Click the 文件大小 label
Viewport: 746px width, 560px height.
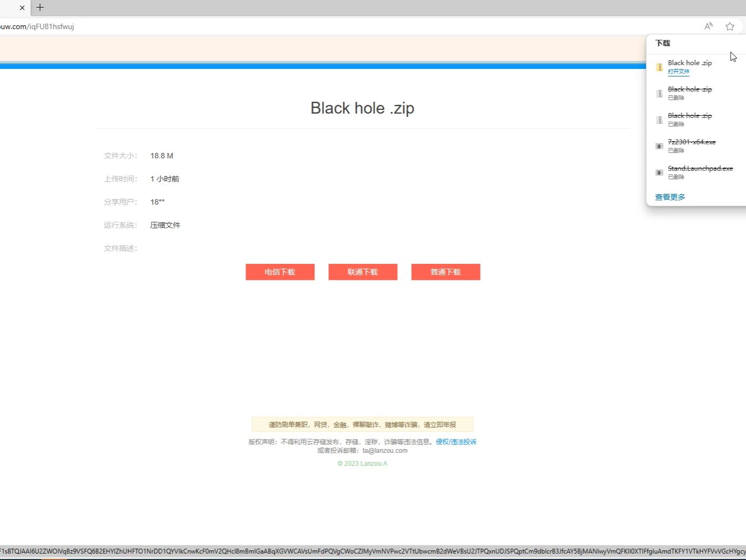click(x=121, y=156)
